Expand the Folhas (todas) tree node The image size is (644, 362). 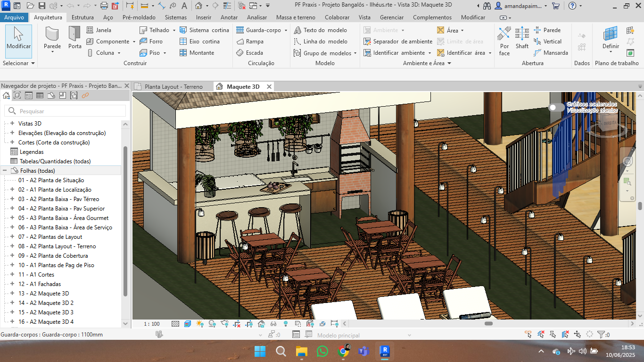tap(4, 170)
